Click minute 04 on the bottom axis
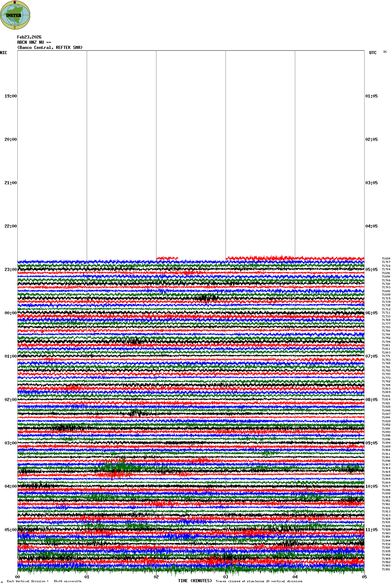392x586 pixels. 295,577
